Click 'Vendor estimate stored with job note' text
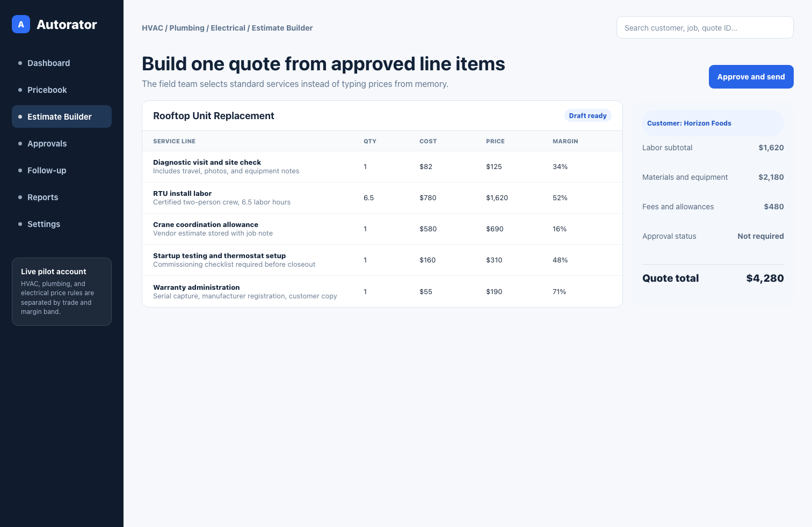Screen dimensions: 812x527 point(213,233)
